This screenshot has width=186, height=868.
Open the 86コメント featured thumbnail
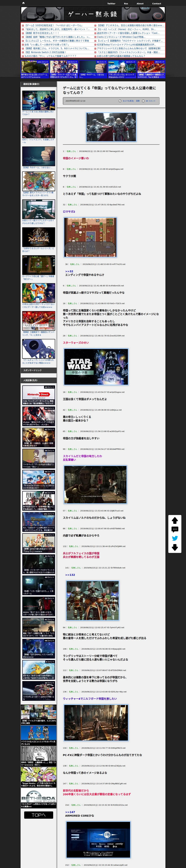93,69
